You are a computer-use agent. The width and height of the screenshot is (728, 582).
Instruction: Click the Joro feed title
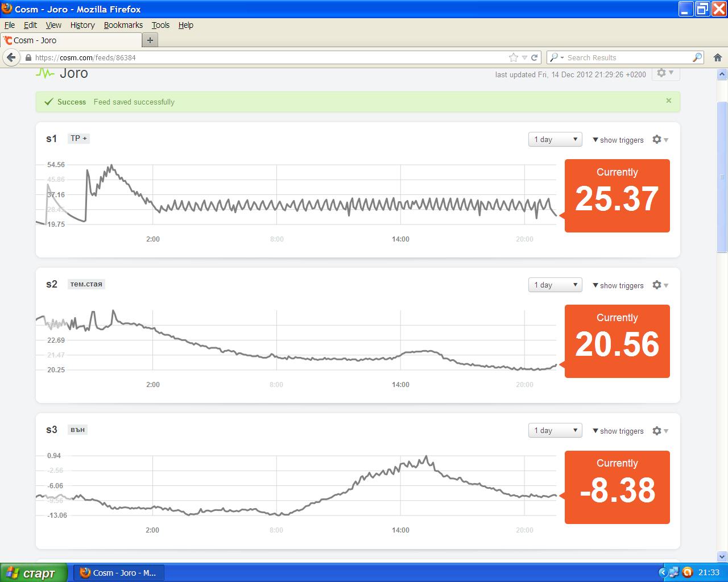click(74, 73)
